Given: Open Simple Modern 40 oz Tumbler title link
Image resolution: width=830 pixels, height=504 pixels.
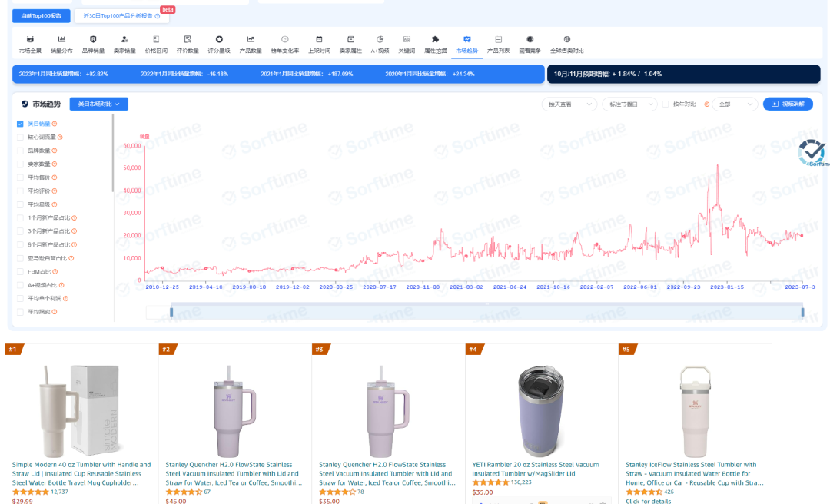Looking at the screenshot, I should tap(81, 474).
